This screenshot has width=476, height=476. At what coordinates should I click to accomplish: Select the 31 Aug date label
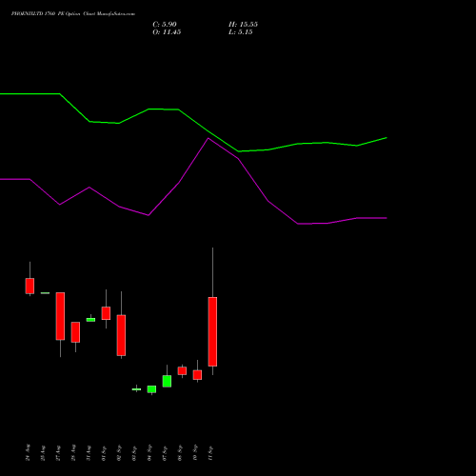pyautogui.click(x=89, y=453)
